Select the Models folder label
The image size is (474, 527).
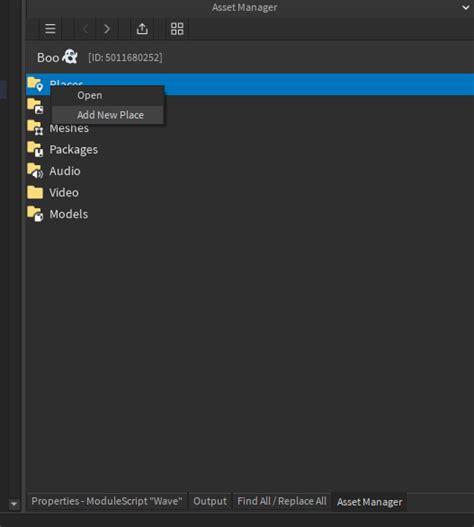coord(69,214)
